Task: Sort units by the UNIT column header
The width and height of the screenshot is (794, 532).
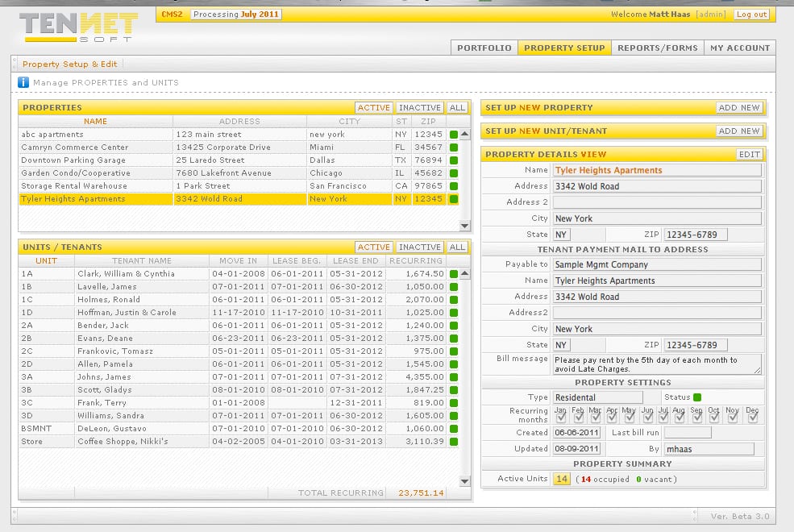Action: pos(46,260)
